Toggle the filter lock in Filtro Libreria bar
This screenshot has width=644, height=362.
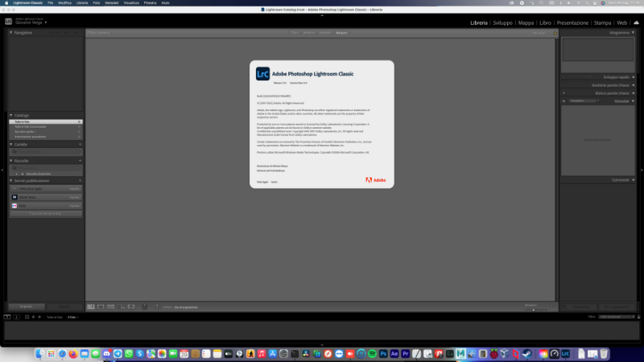tap(555, 33)
